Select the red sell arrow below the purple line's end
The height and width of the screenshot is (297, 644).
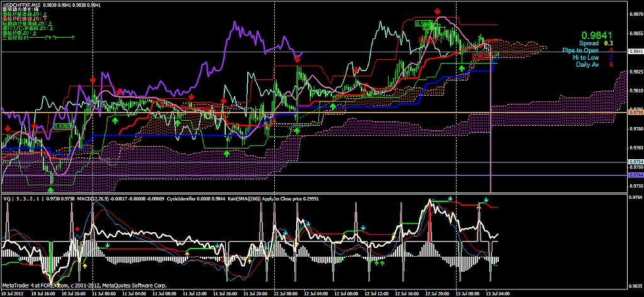(297, 59)
